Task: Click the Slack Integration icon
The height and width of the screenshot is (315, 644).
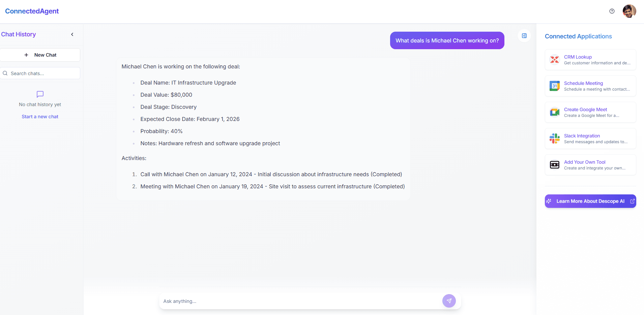Action: pos(554,138)
